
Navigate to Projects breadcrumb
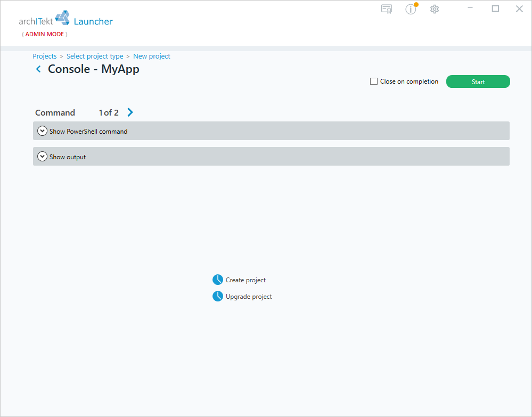pyautogui.click(x=44, y=56)
